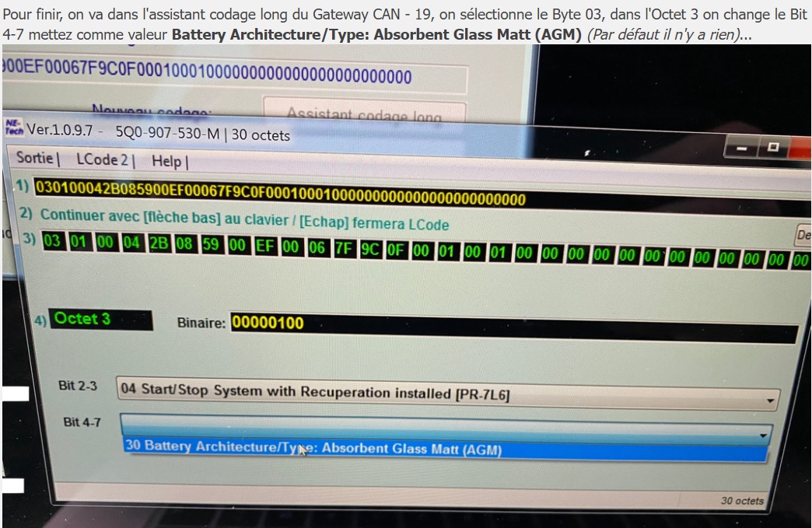Screen dimensions: 812x528
Task: Choose 30 Battery Architecture/Type Absorbent Glass Matt option
Action: [445, 449]
